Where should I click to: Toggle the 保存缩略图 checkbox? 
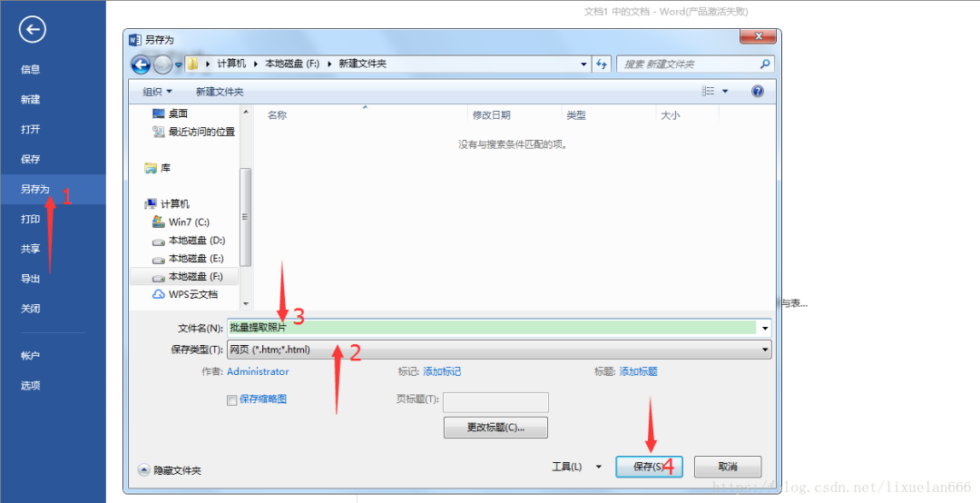click(232, 400)
